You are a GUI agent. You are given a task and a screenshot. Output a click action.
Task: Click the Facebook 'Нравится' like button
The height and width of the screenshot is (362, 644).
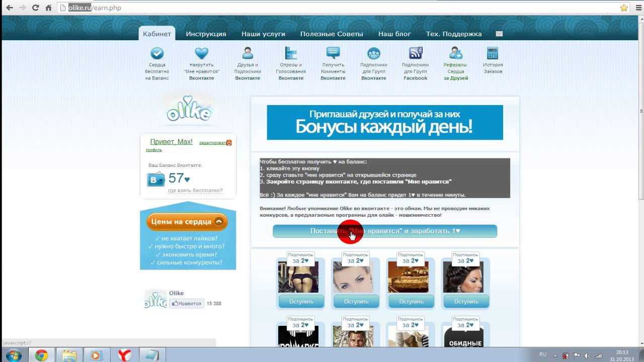186,303
